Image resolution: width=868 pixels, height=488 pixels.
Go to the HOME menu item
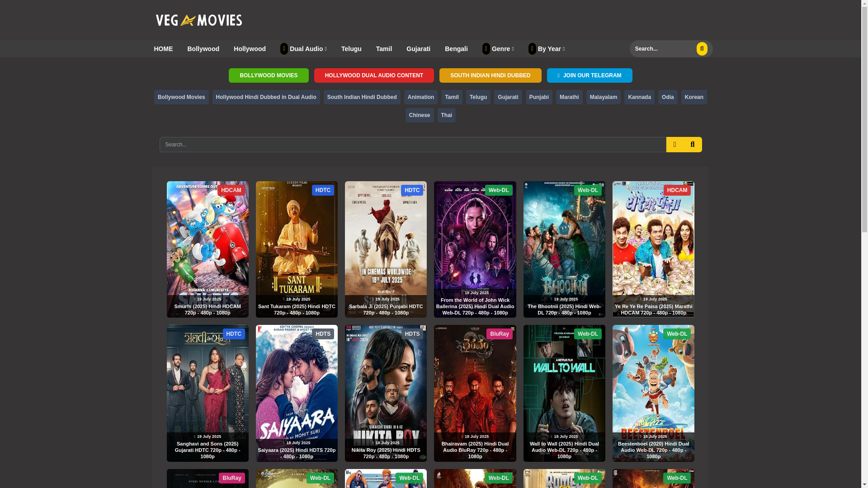coord(163,49)
